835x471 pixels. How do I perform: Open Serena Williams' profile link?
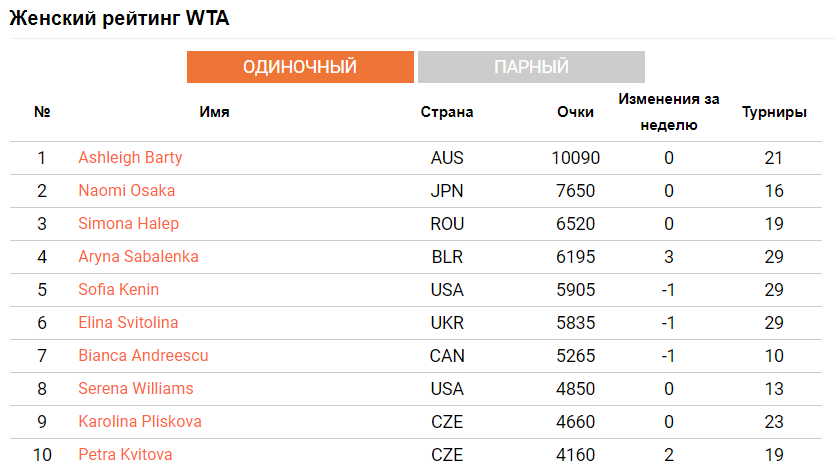pyautogui.click(x=135, y=389)
